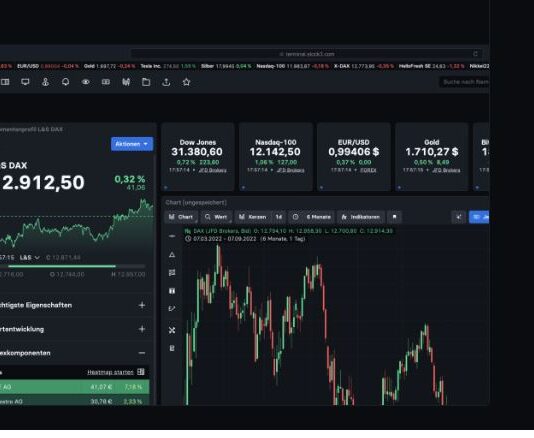534x438 pixels.
Task: Open the Nasdaq-100 quote card
Action: [x=276, y=157]
